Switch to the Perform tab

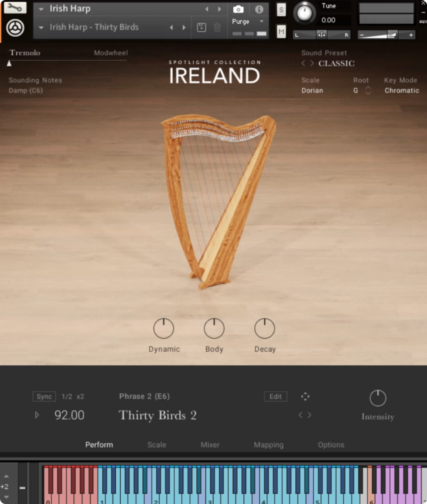point(99,445)
